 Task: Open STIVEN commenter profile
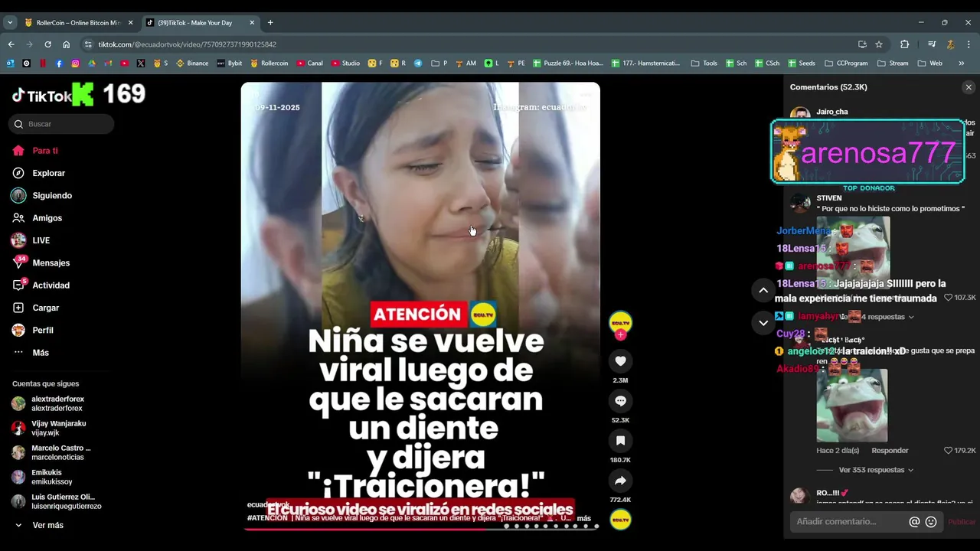pyautogui.click(x=829, y=198)
